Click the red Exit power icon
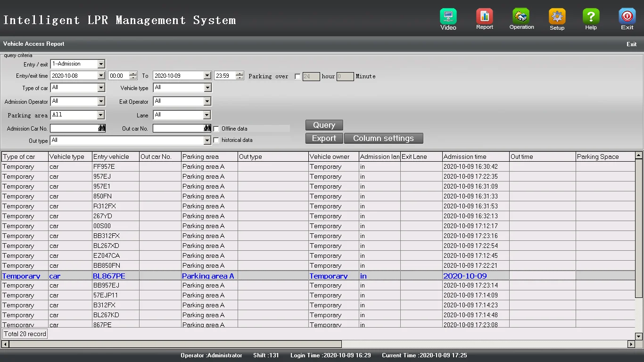644x362 pixels. point(627,16)
